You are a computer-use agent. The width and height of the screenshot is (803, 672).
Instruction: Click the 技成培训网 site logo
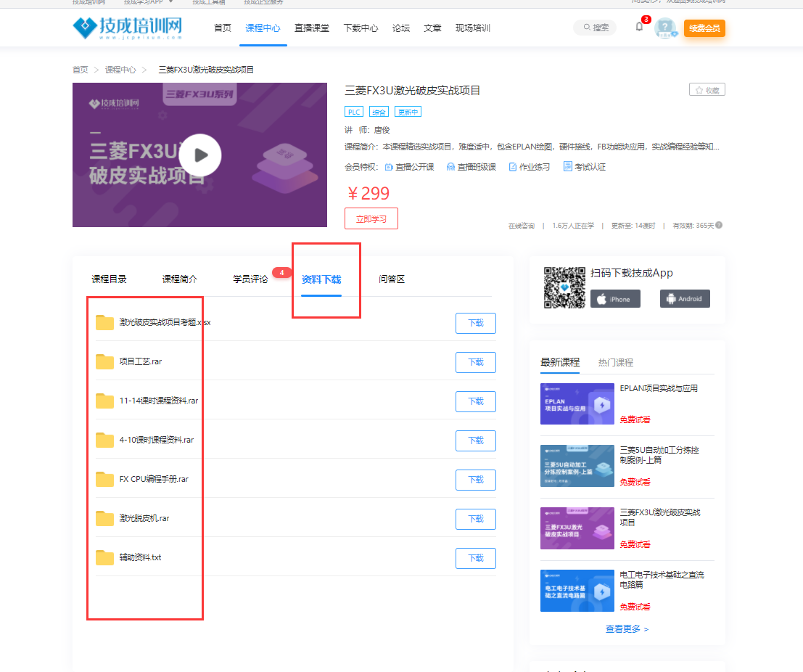(x=128, y=28)
